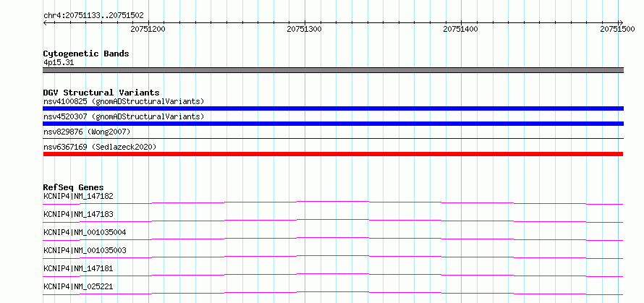This screenshot has width=644, height=303.
Task: Open transcript label KCNIP4|NM_025221
Action: [78, 286]
